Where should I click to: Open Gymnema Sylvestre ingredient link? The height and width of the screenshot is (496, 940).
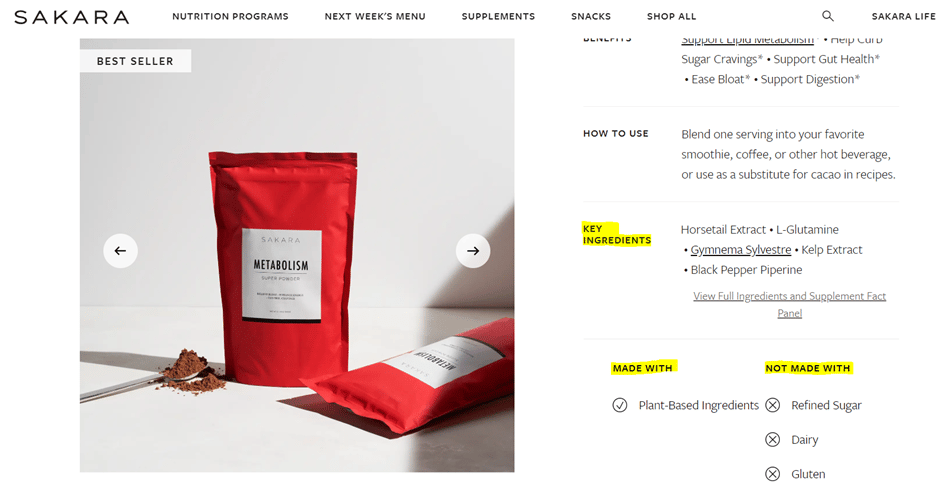[741, 249]
